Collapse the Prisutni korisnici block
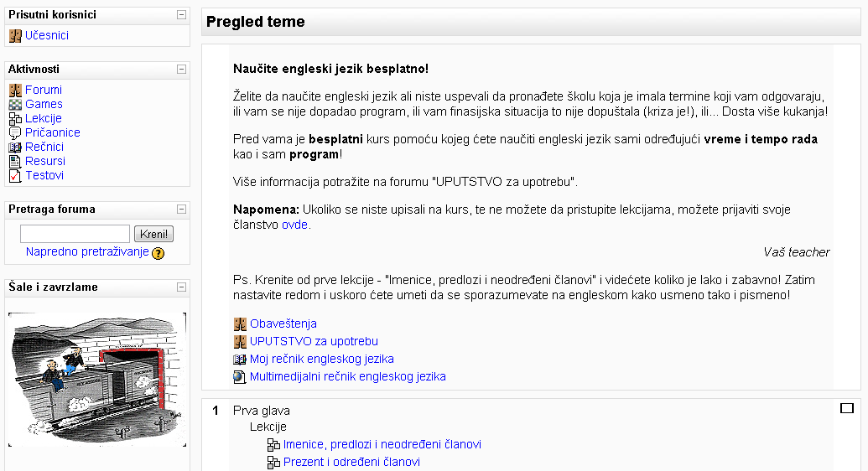868x471 pixels. pos(181,15)
